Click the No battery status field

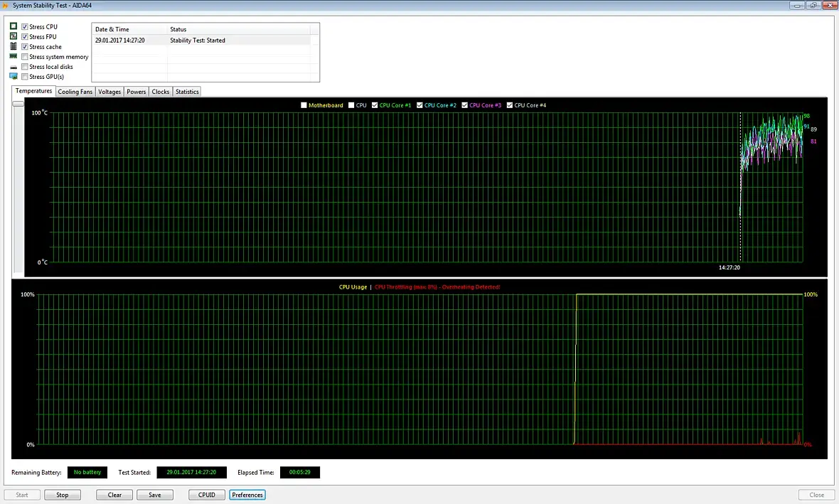click(x=87, y=473)
